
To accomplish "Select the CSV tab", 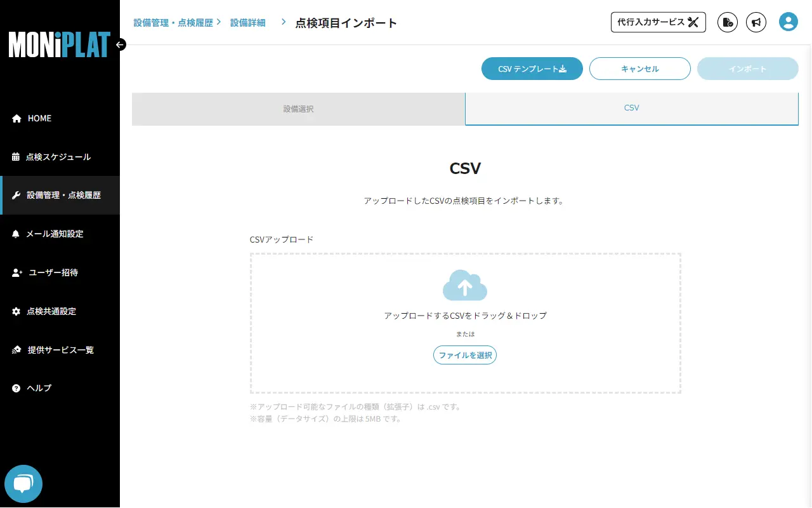I will click(631, 108).
